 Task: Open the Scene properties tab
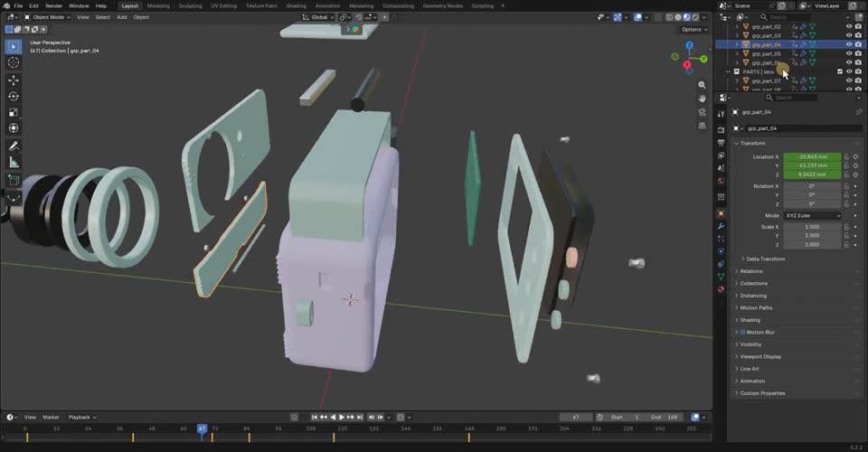pyautogui.click(x=721, y=168)
